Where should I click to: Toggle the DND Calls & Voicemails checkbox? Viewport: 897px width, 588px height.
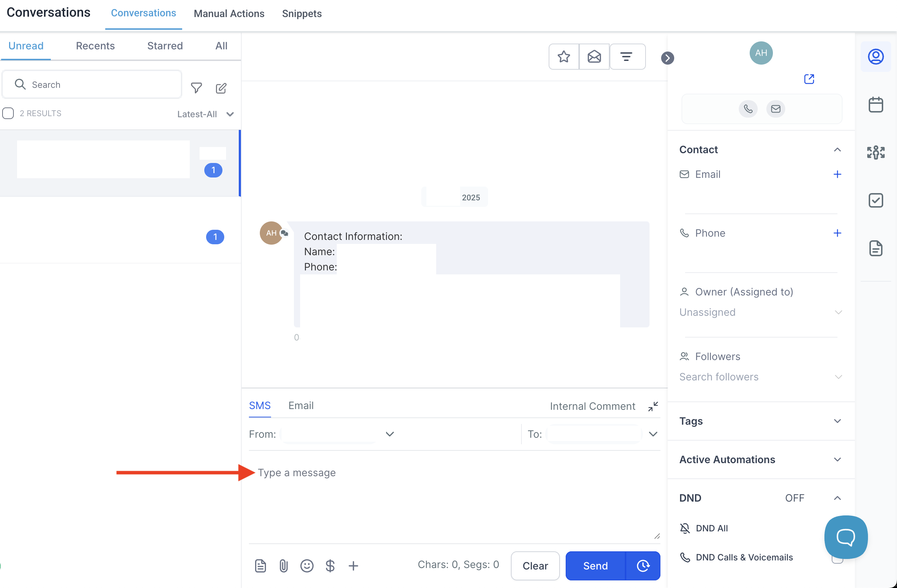pos(837,558)
